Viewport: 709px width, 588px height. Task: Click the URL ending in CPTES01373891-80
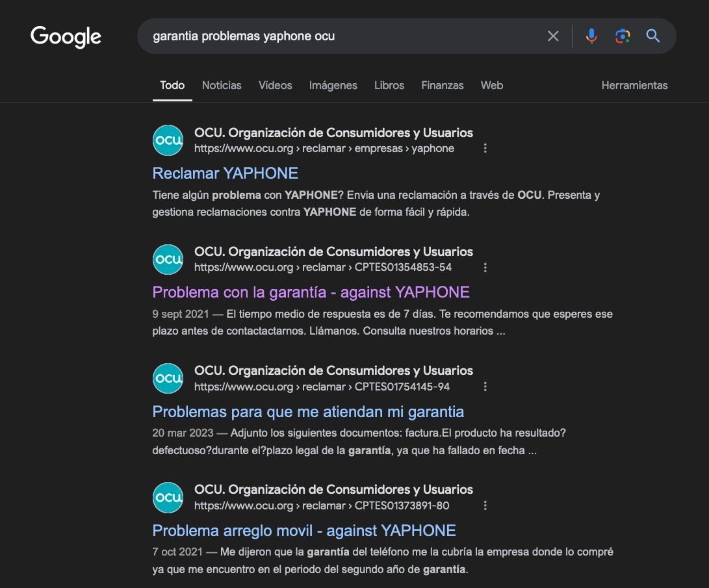(x=322, y=505)
